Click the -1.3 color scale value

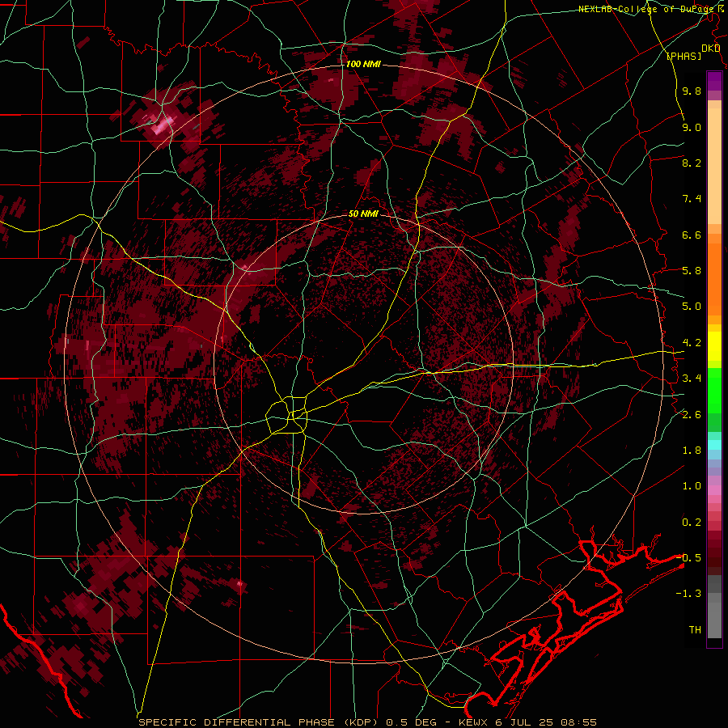[x=689, y=594]
